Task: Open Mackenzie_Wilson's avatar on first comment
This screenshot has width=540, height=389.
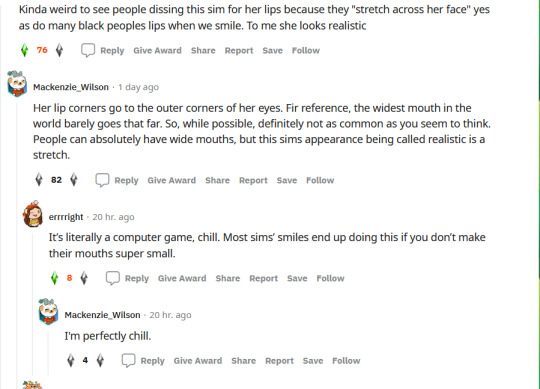Action: [x=17, y=84]
